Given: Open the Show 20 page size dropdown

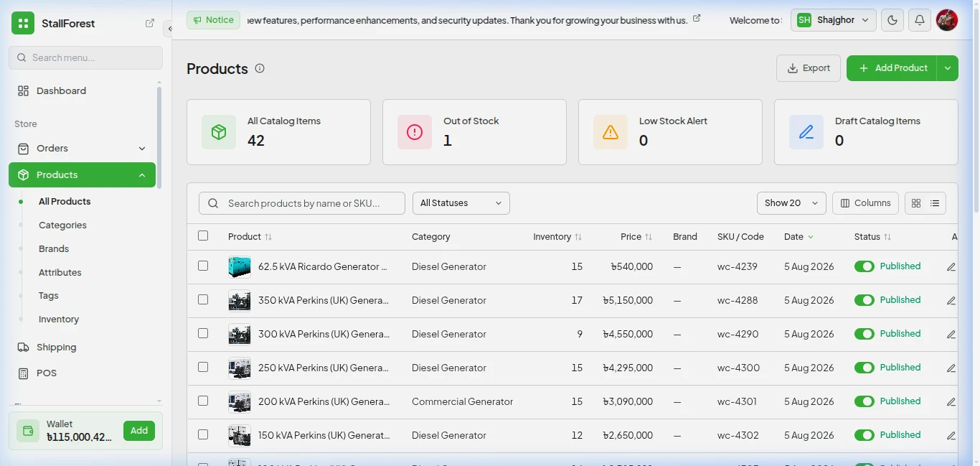Looking at the screenshot, I should click(791, 203).
